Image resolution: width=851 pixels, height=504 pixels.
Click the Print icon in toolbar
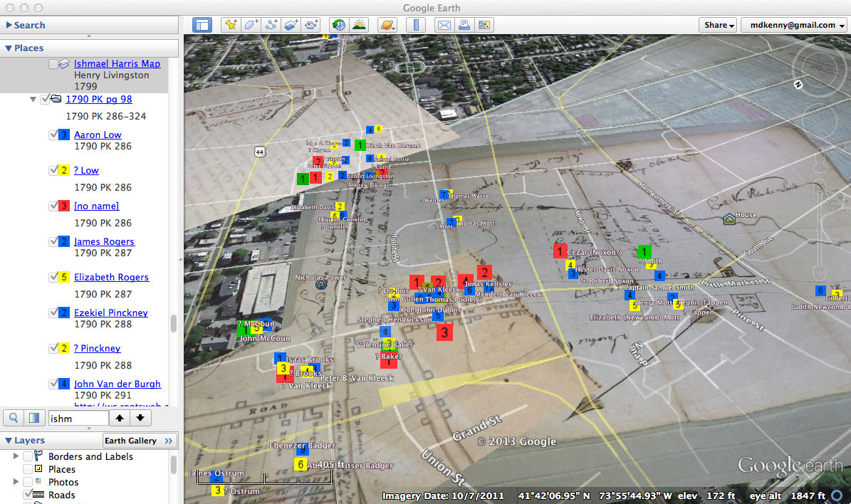[464, 25]
